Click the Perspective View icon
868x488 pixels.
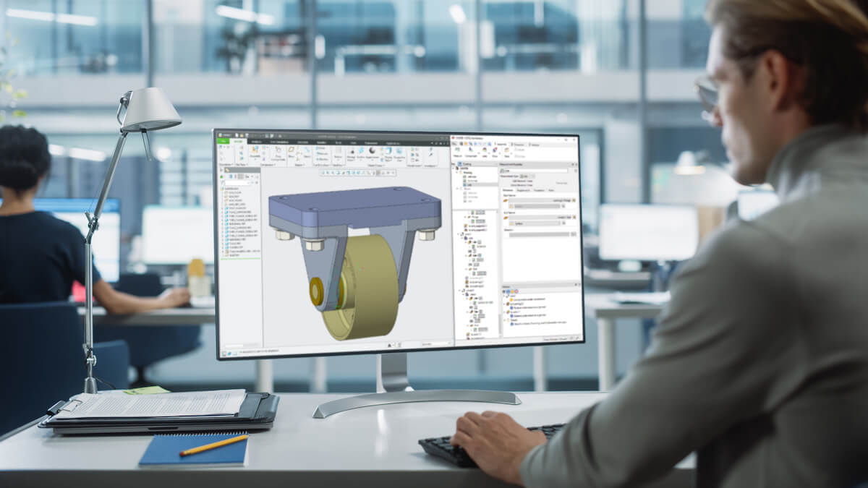click(399, 153)
